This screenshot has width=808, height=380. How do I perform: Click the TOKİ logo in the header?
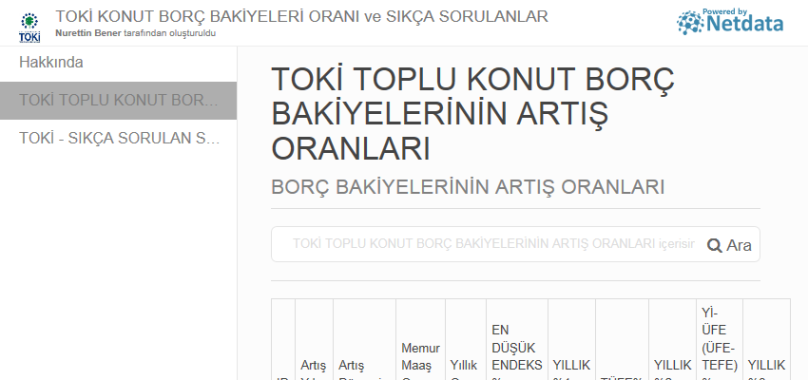coord(29,28)
